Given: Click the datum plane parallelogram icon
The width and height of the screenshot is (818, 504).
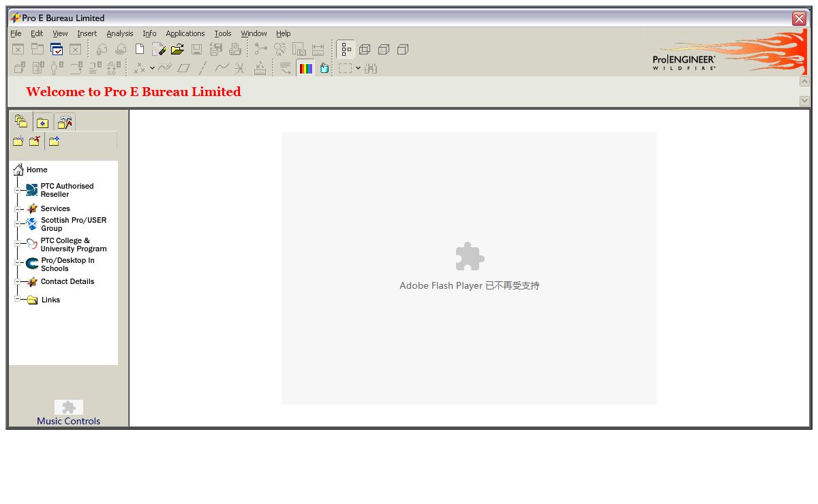Looking at the screenshot, I should 183,68.
